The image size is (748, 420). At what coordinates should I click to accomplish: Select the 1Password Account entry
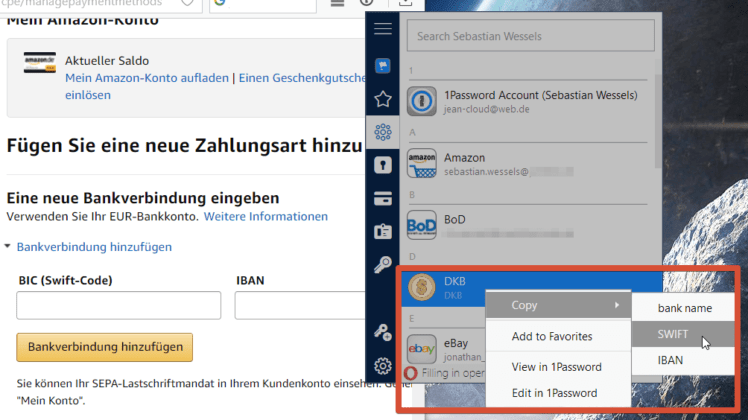point(527,101)
